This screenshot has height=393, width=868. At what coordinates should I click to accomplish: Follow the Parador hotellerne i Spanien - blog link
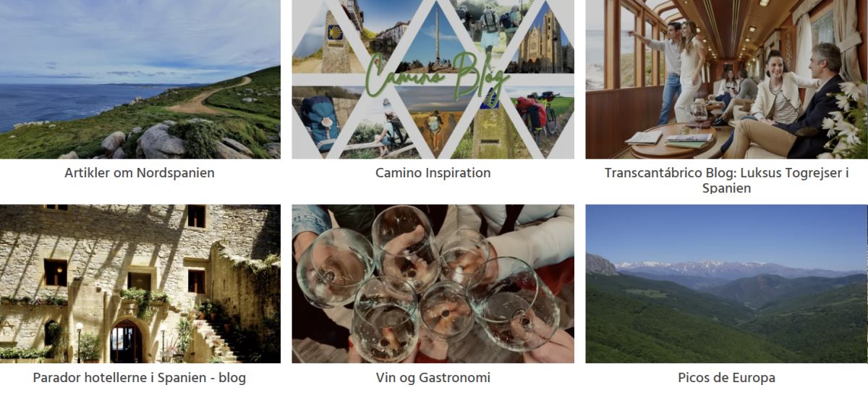(x=140, y=378)
